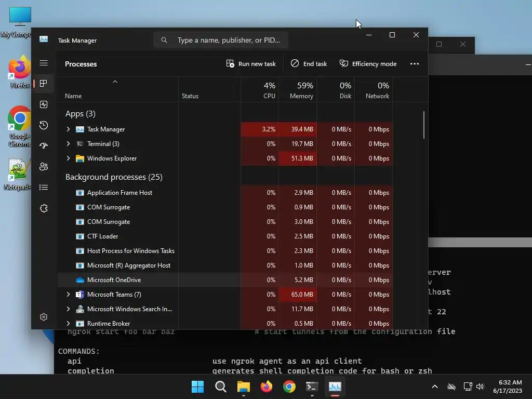Click the Task Manager taskbar icon
The height and width of the screenshot is (399, 532).
335,387
